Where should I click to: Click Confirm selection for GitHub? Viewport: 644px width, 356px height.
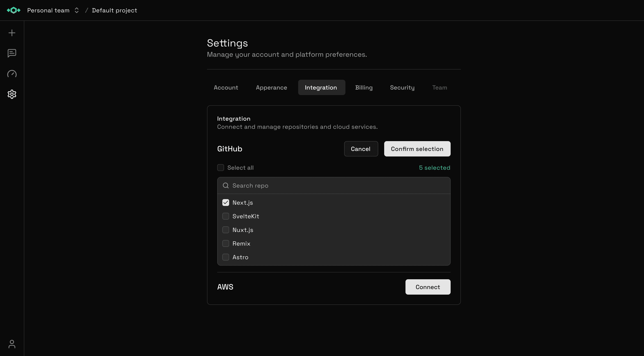pos(417,149)
